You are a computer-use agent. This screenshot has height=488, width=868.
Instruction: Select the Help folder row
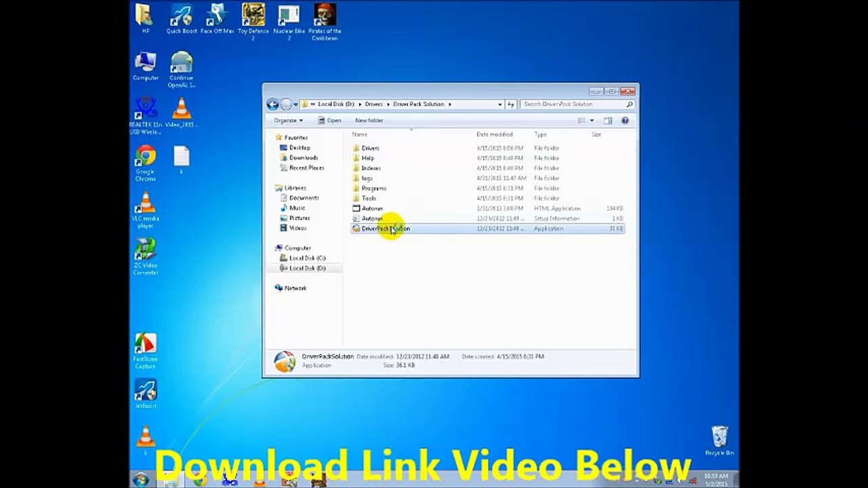coord(487,158)
